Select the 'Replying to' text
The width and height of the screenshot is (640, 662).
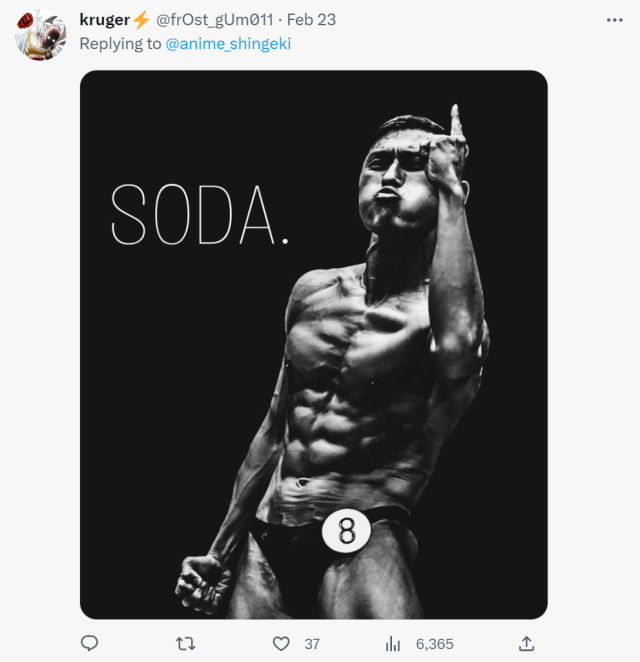119,44
